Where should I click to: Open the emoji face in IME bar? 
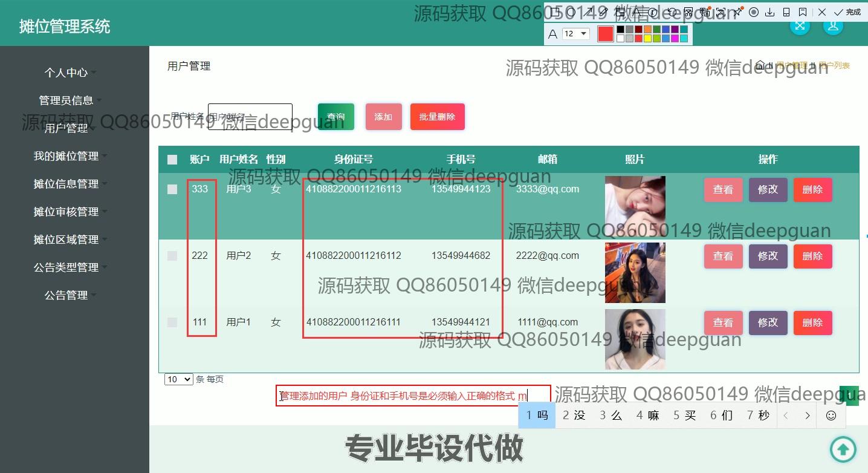pos(831,416)
